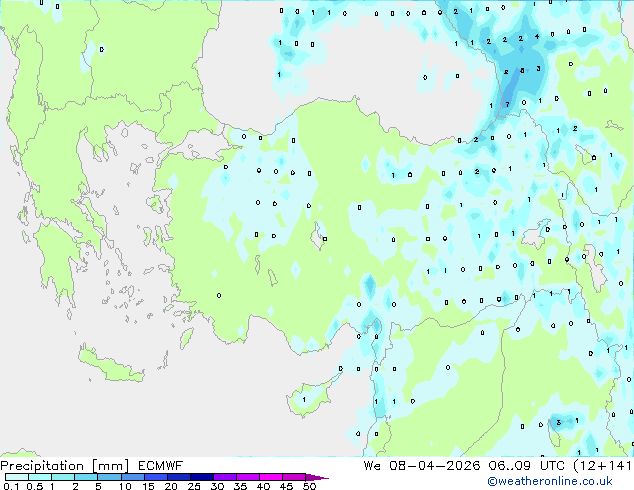The height and width of the screenshot is (490, 634).
Task: Select the 'ECMWF' model label
Action: 161,466
